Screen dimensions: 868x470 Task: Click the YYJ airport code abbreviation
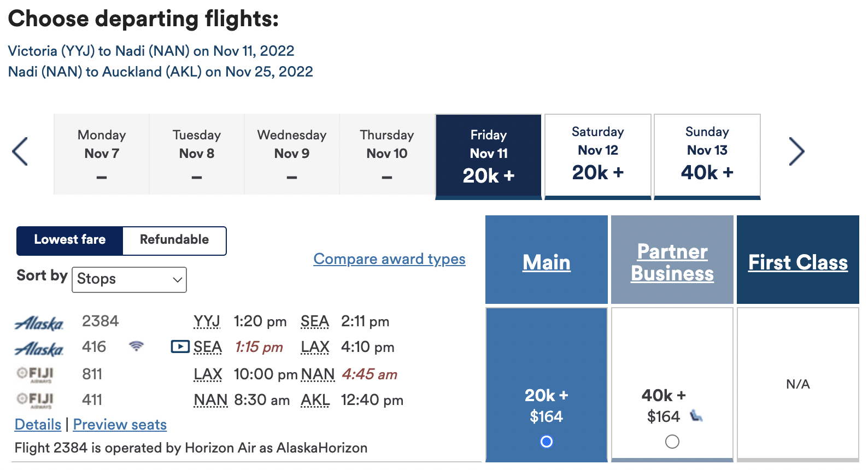[x=207, y=321]
